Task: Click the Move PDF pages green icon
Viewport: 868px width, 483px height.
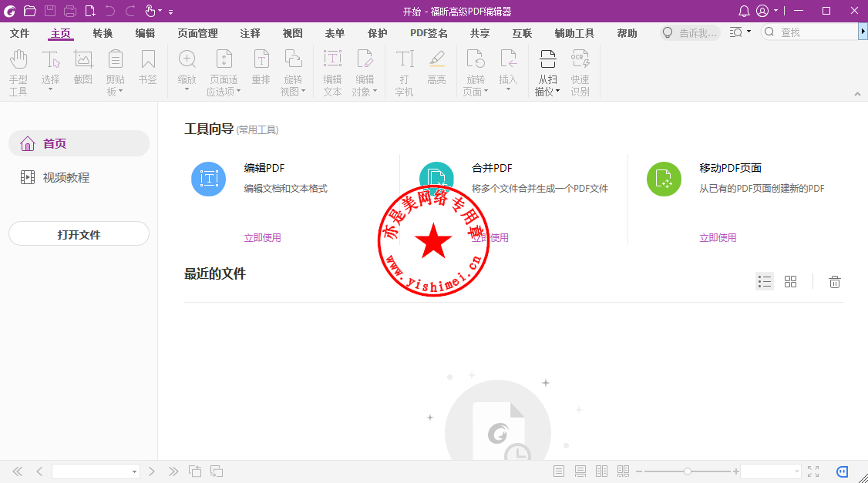Action: click(664, 179)
